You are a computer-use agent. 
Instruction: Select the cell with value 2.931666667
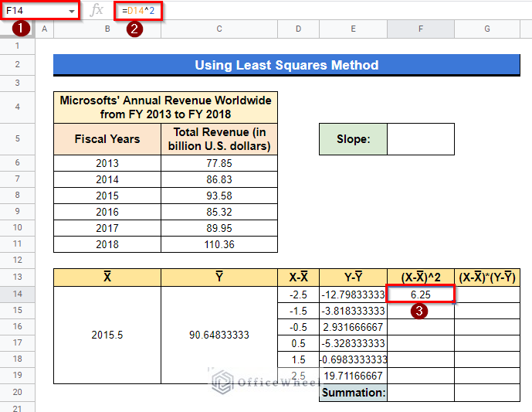[353, 327]
